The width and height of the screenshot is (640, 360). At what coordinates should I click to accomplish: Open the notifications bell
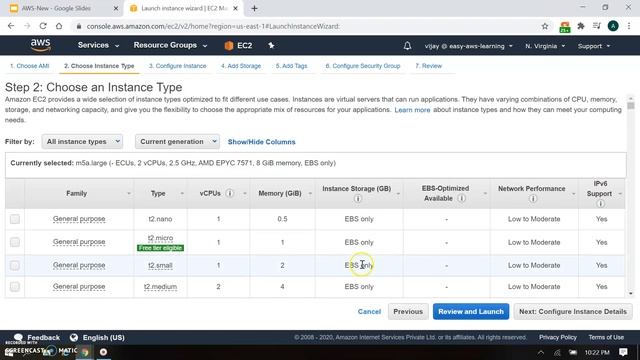(407, 46)
